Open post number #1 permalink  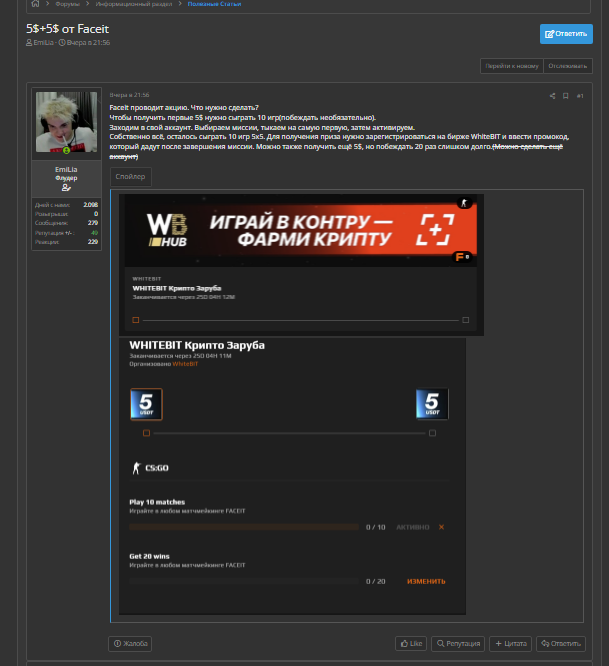click(x=580, y=96)
